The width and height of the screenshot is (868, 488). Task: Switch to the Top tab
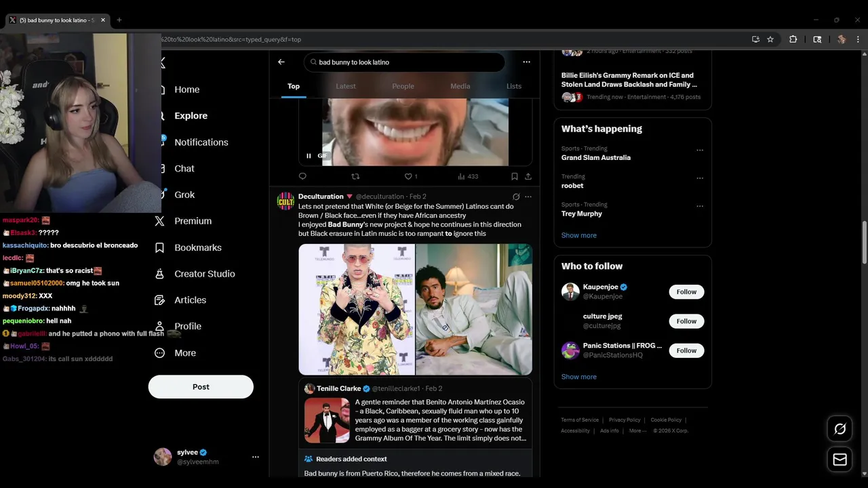click(294, 86)
